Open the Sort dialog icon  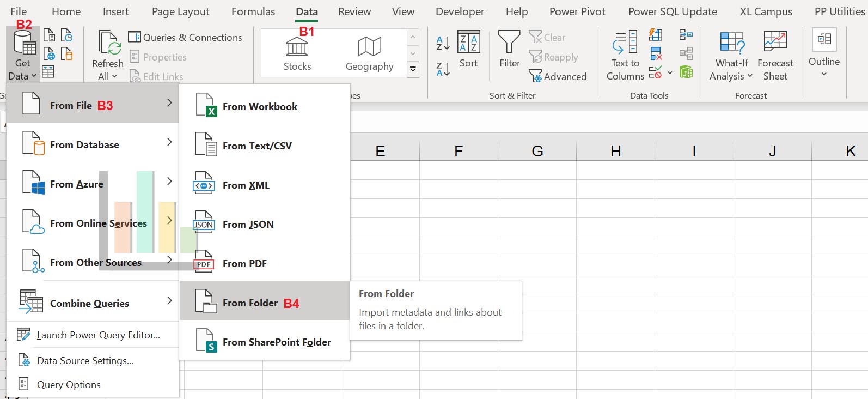click(468, 43)
